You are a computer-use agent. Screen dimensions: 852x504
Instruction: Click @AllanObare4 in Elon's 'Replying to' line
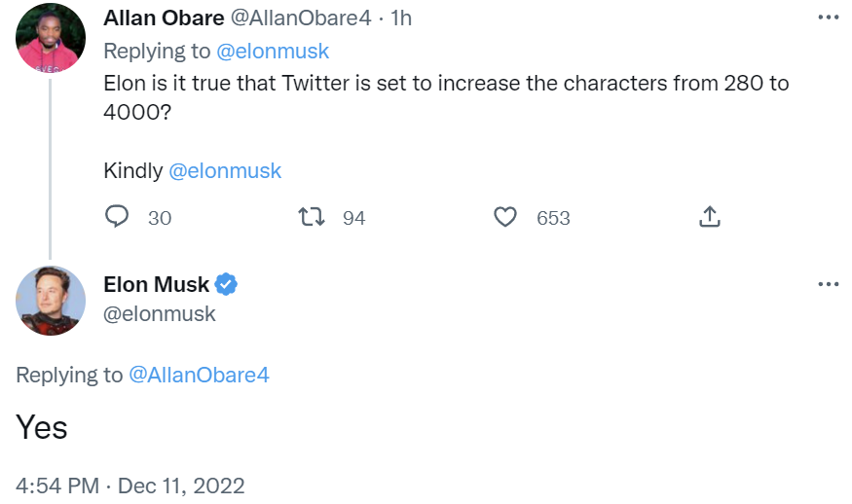click(x=199, y=375)
